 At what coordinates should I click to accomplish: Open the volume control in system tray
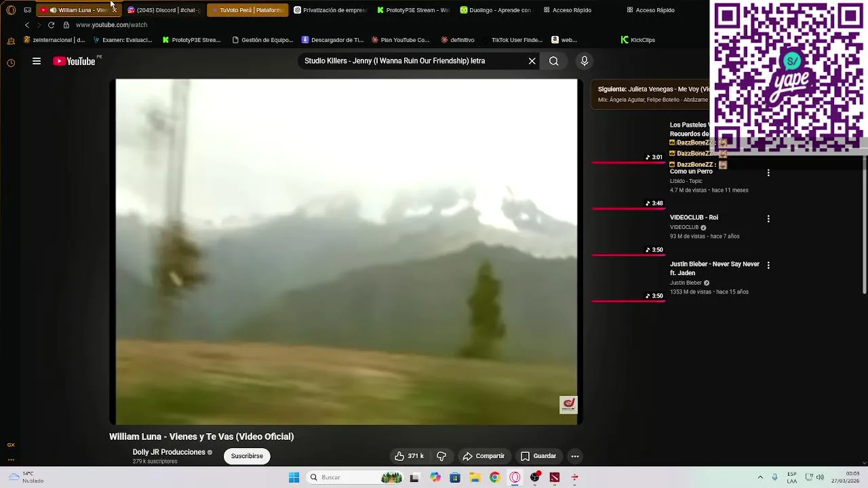point(820,478)
